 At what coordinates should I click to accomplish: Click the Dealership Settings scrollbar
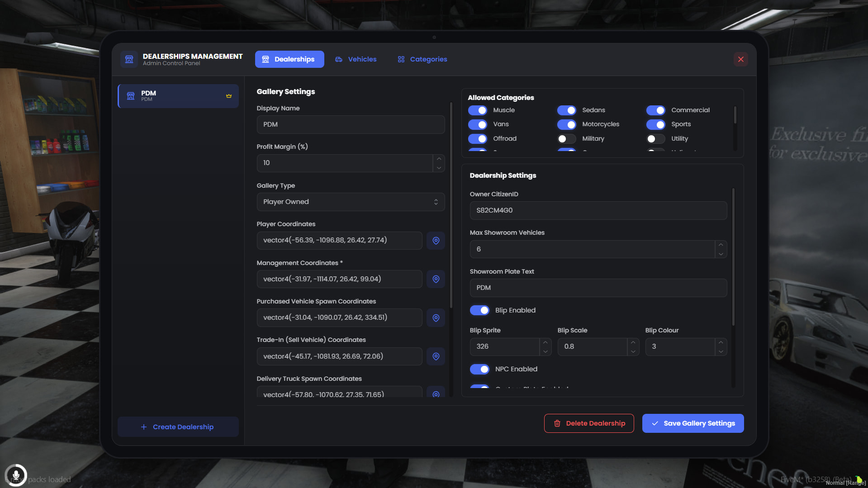(x=733, y=256)
